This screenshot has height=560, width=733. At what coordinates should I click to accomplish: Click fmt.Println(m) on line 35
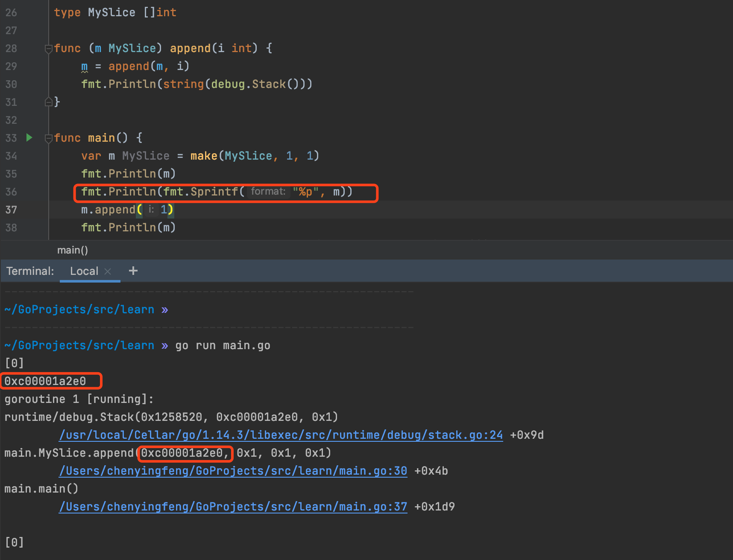click(x=129, y=174)
